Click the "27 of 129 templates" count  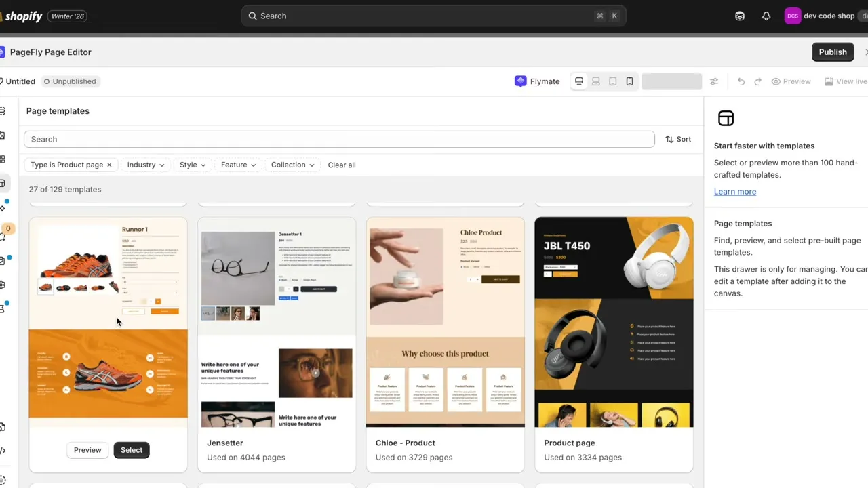click(x=65, y=190)
